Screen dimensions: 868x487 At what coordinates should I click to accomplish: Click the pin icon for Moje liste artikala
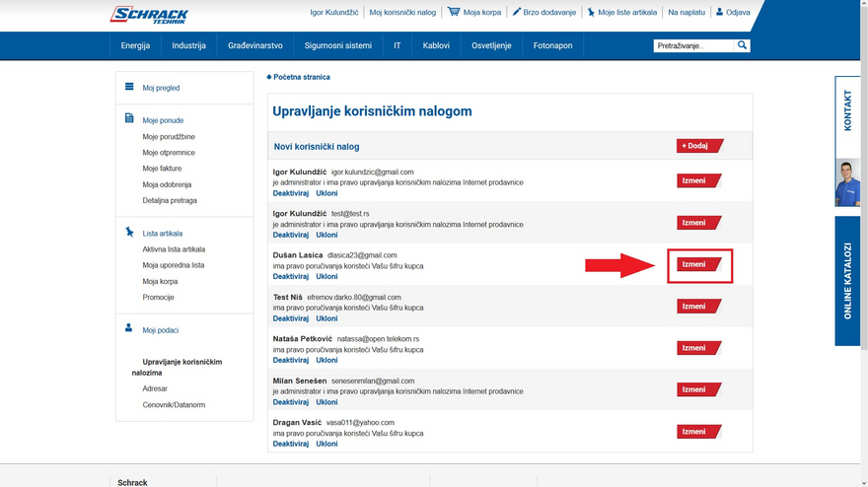coord(591,12)
